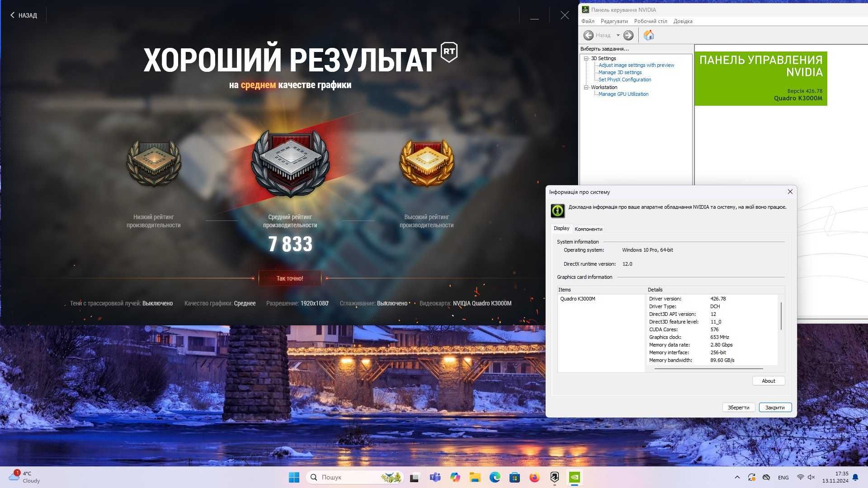This screenshot has height=488, width=868.
Task: Click the Зберегти button
Action: tap(738, 408)
